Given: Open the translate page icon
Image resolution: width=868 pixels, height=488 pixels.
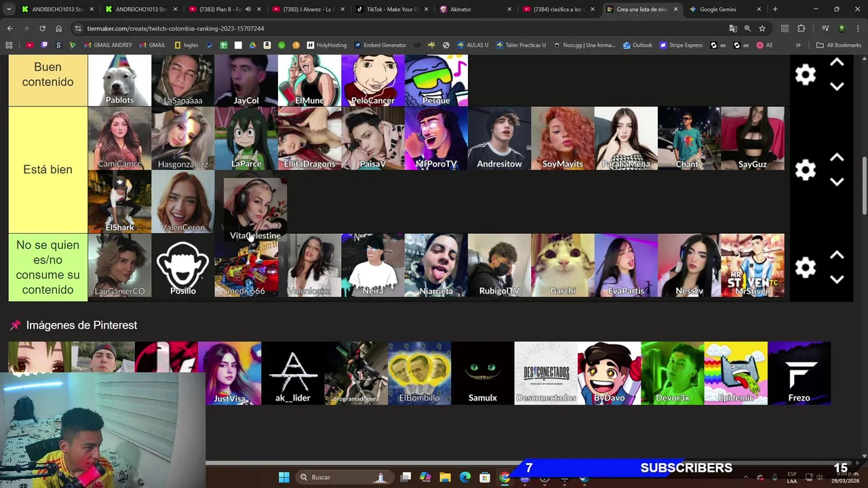Looking at the screenshot, I should 733,28.
